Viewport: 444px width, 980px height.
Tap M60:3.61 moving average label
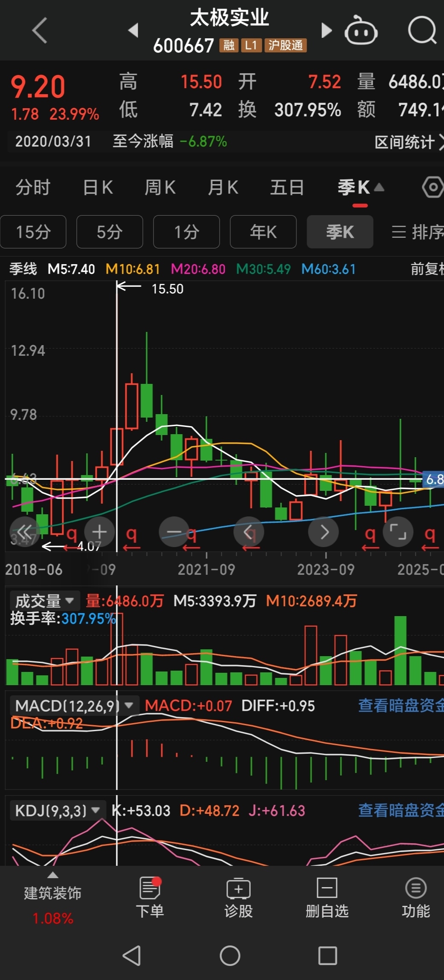328,269
